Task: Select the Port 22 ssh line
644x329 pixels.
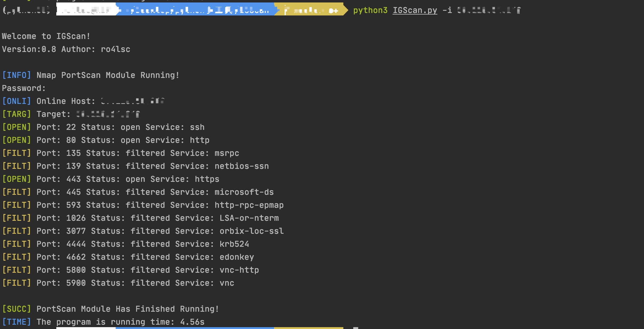Action: point(103,127)
